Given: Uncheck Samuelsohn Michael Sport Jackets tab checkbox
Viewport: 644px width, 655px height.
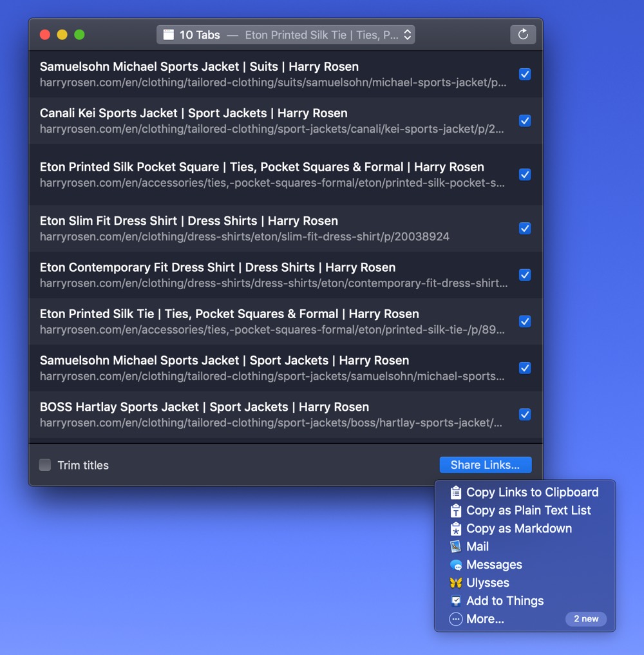Looking at the screenshot, I should point(525,368).
